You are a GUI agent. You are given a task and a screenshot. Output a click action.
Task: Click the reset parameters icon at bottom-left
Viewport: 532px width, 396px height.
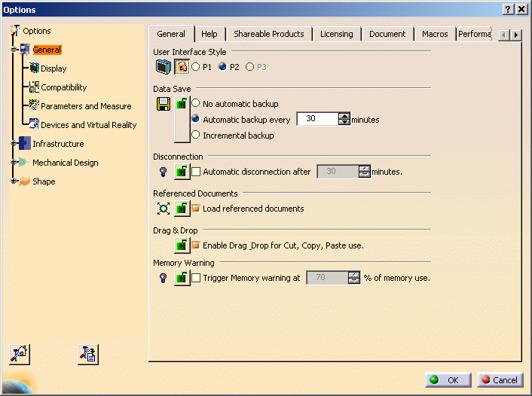(20, 355)
